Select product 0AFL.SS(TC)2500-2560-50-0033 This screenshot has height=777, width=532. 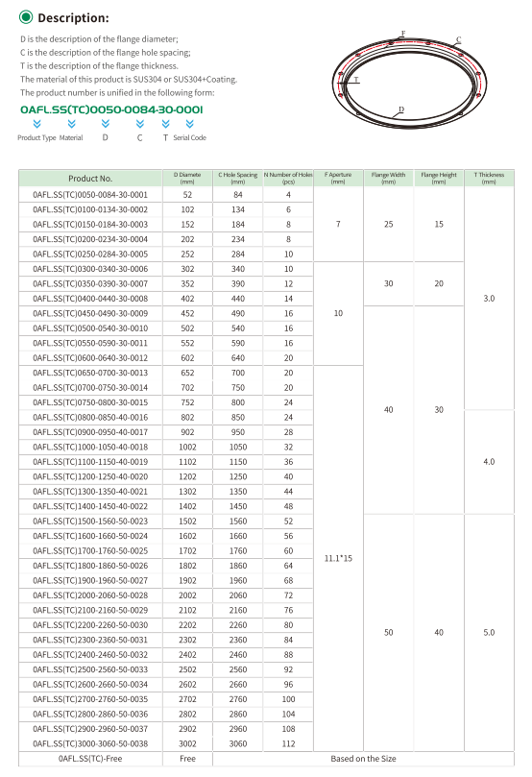coord(90,669)
